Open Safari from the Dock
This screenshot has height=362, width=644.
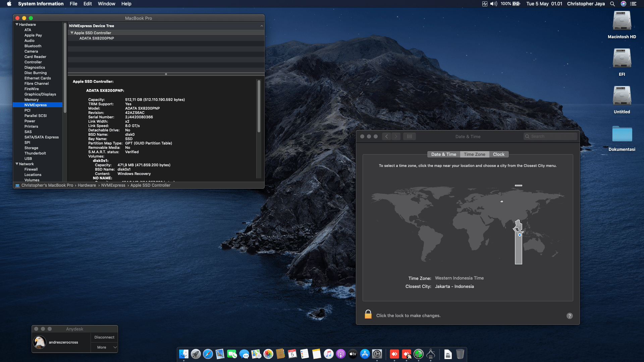(x=208, y=354)
